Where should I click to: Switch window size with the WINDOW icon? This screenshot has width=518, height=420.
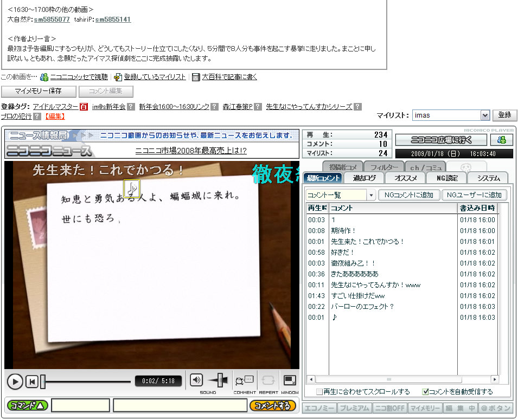[290, 380]
